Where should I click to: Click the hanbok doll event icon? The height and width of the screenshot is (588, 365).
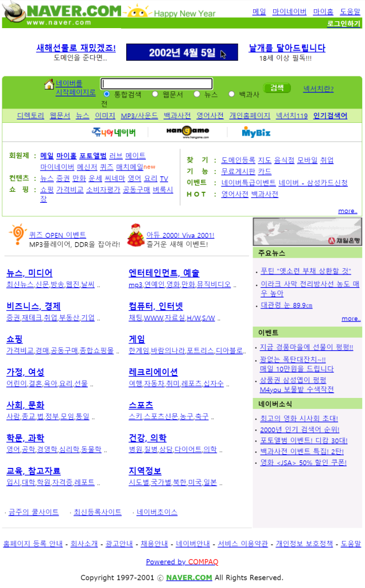coord(135,235)
